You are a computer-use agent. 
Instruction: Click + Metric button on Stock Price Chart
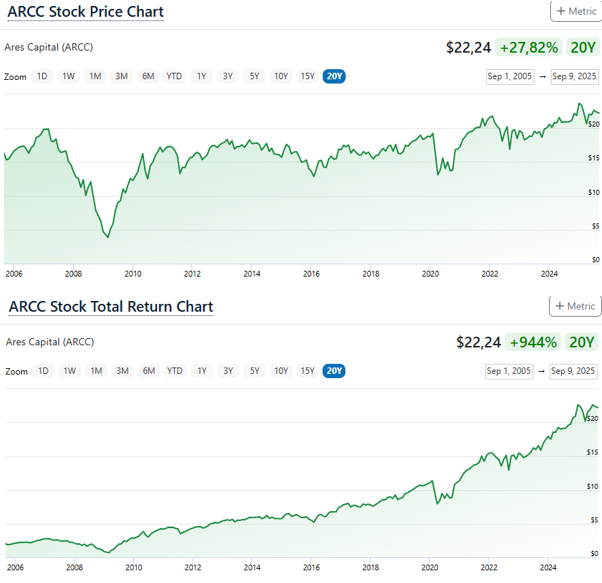[x=576, y=12]
